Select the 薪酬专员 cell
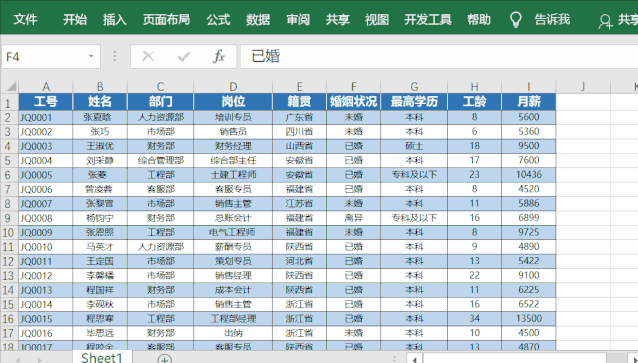This screenshot has width=638, height=363. pos(233,247)
